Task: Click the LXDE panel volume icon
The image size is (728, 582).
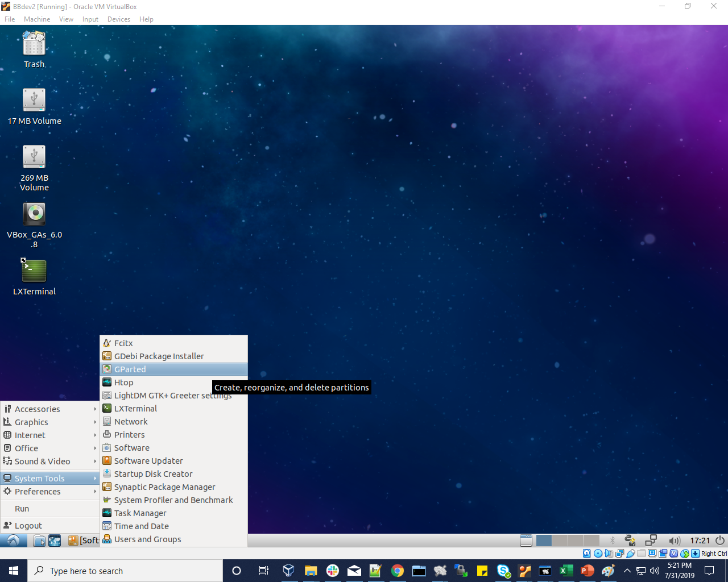Action: pyautogui.click(x=674, y=541)
